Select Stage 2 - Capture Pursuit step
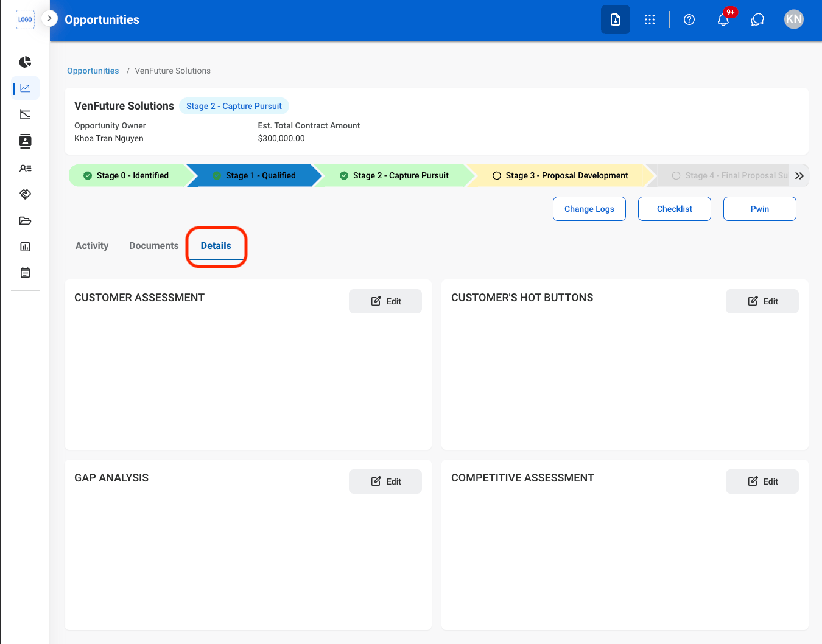This screenshot has height=644, width=822. (x=394, y=175)
